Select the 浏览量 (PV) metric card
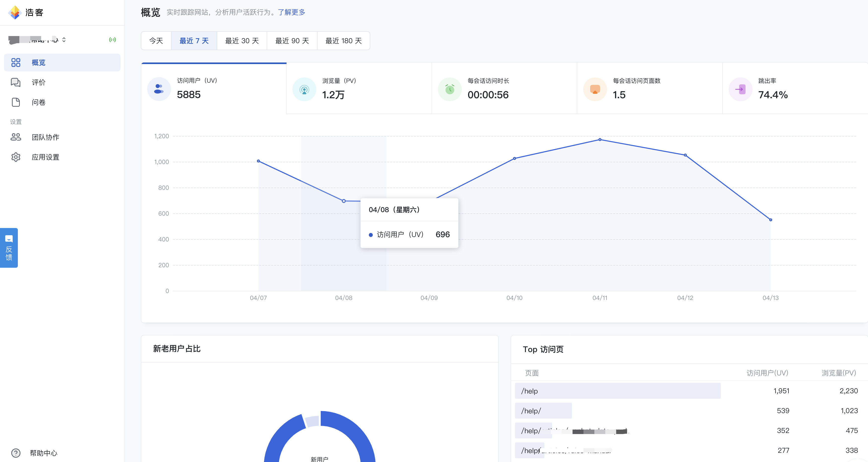This screenshot has width=868, height=462. (x=359, y=89)
